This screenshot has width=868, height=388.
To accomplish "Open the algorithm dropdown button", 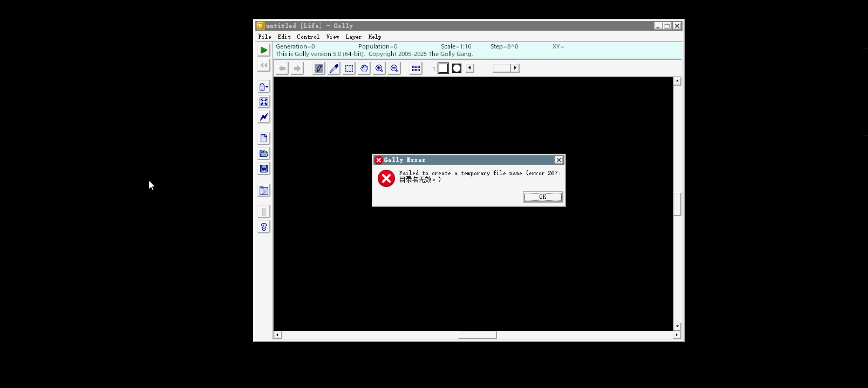I will [x=264, y=87].
